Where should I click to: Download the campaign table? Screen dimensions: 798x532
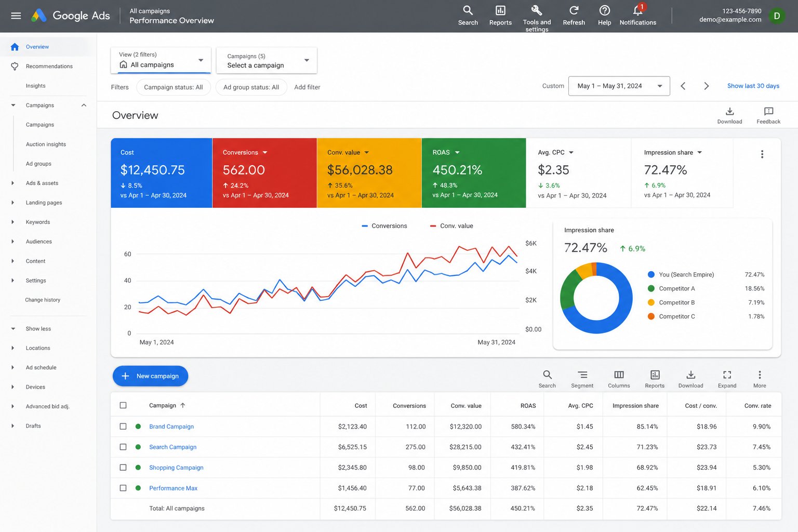pos(690,379)
